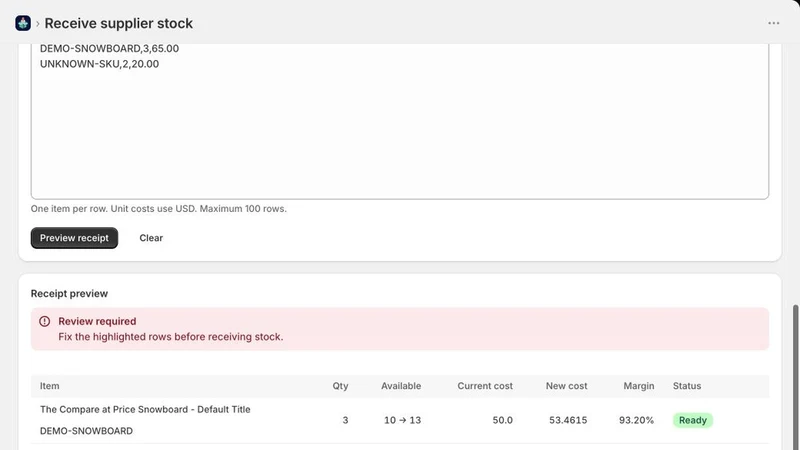Screen dimensions: 800x450
Task: Open the three-dot more actions menu
Action: pos(773,23)
